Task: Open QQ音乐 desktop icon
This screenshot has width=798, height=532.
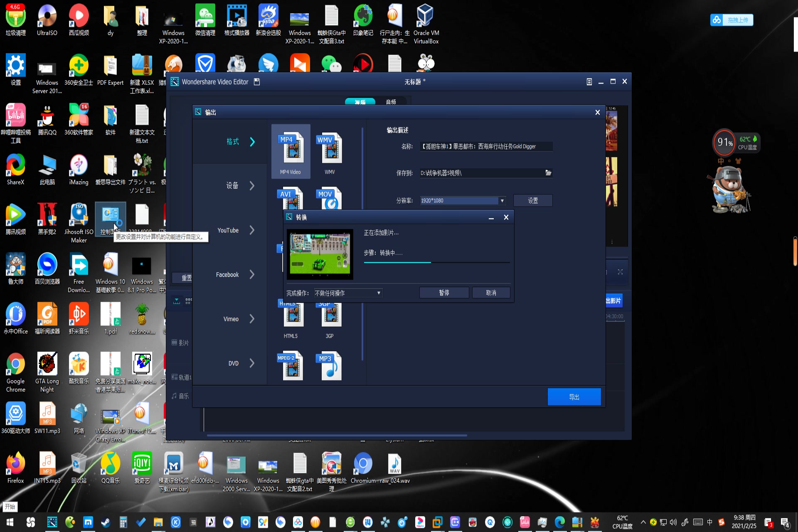Action: pos(110,468)
